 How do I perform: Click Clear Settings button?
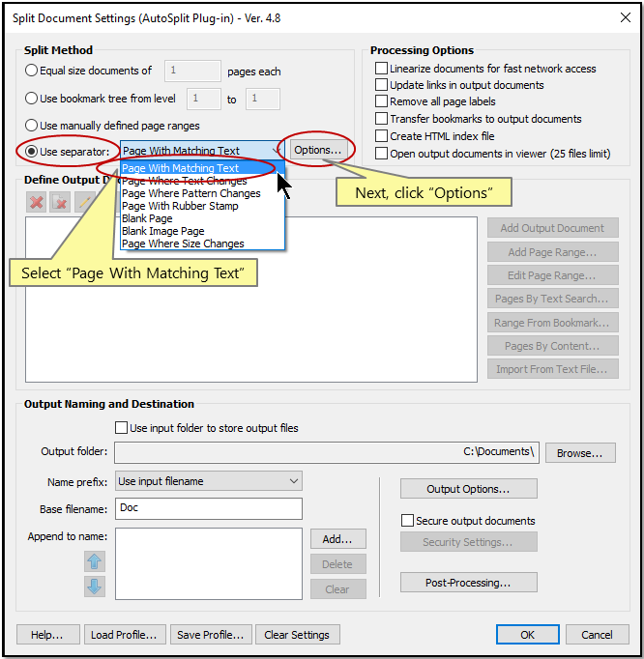point(298,635)
